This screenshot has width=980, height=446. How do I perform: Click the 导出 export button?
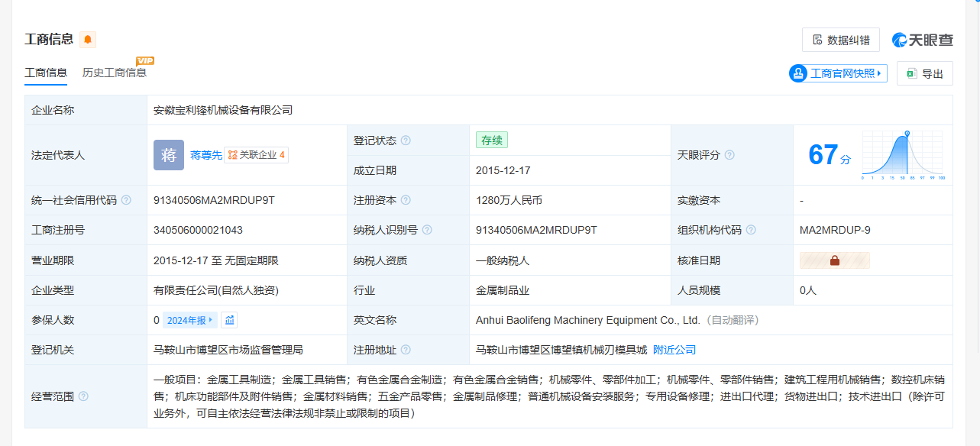point(925,73)
